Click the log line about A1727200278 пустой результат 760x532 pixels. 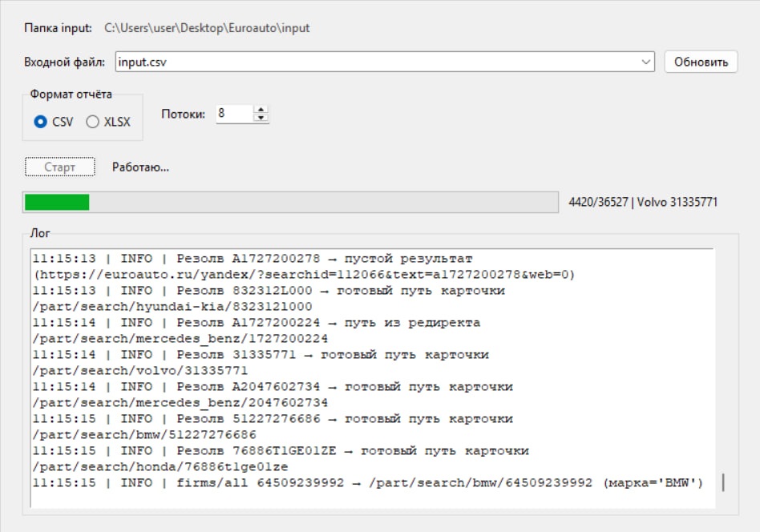[x=253, y=259]
